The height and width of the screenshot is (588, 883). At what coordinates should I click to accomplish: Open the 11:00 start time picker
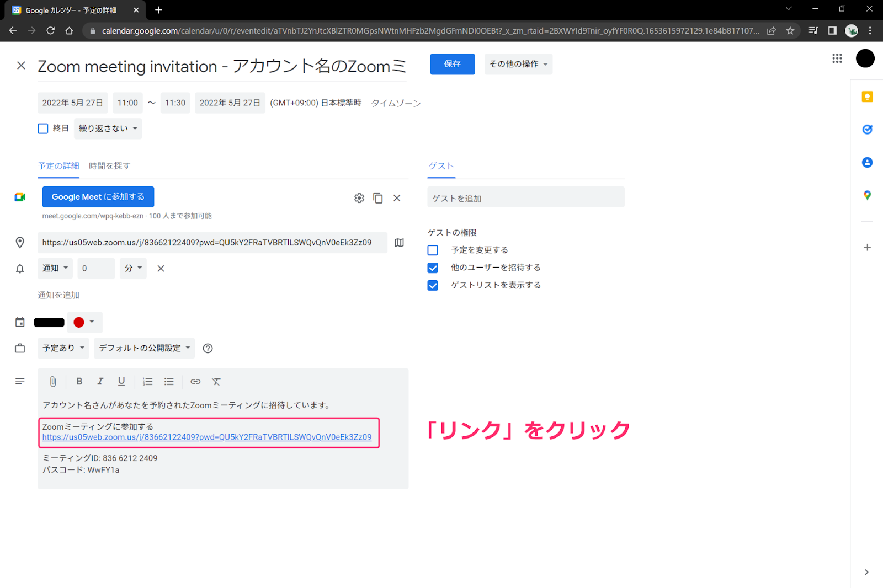(x=127, y=103)
